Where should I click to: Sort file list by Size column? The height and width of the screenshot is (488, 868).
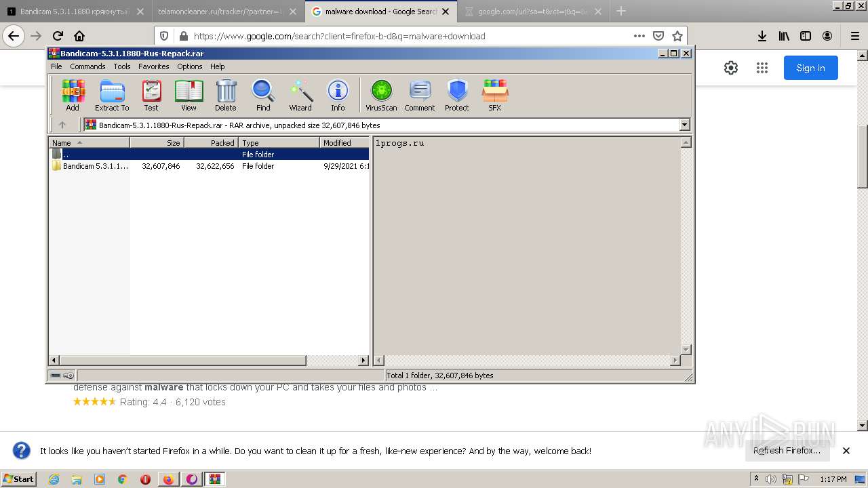tap(157, 142)
